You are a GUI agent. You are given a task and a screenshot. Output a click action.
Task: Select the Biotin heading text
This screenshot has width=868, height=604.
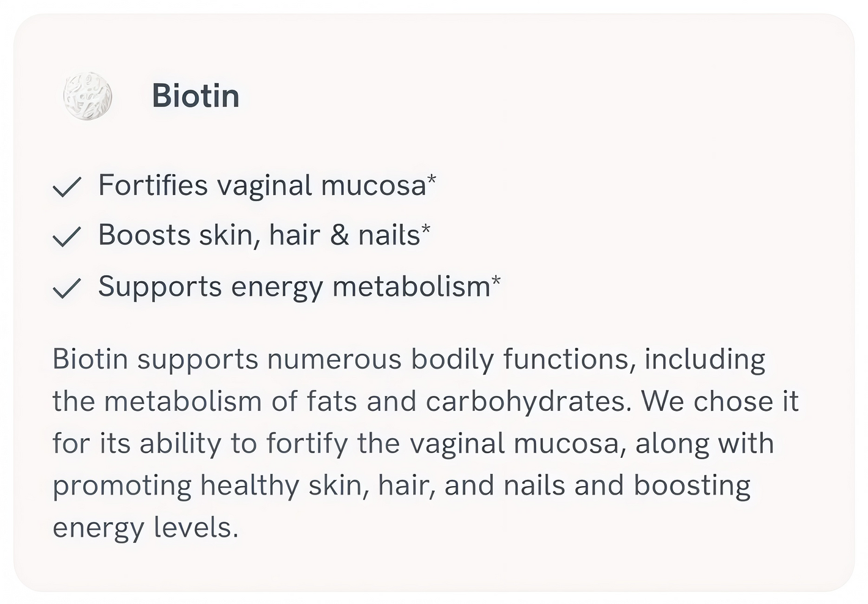(x=196, y=96)
